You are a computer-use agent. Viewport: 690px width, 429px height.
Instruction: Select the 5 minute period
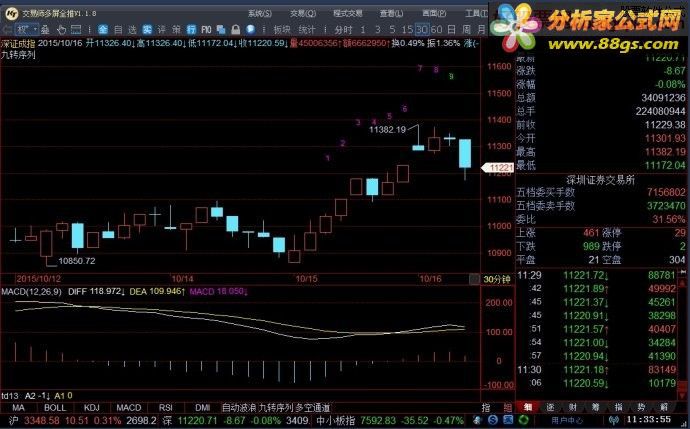click(x=392, y=29)
